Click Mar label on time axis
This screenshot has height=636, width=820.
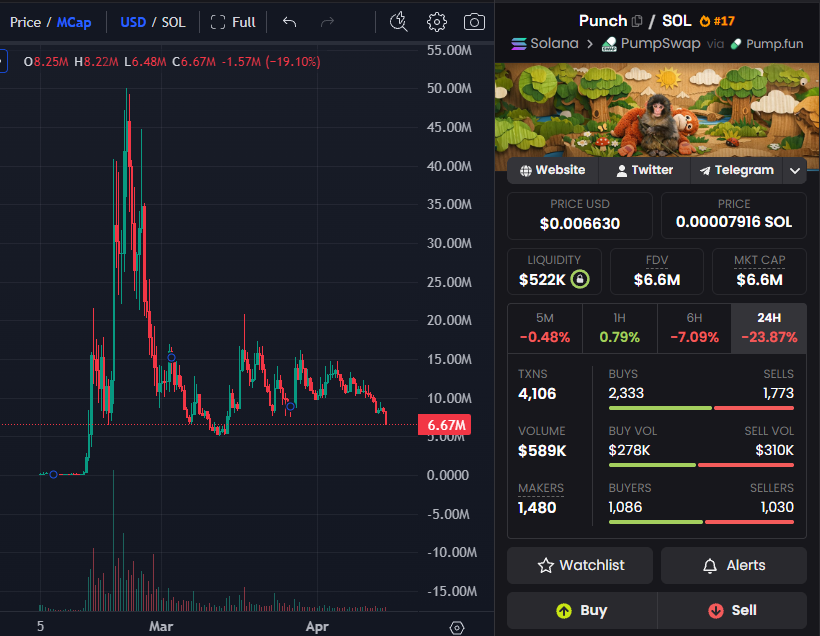[161, 627]
